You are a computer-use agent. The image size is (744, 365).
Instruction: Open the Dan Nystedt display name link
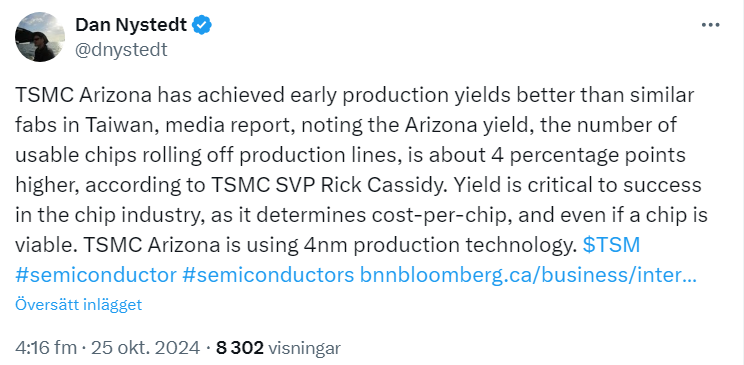point(131,25)
